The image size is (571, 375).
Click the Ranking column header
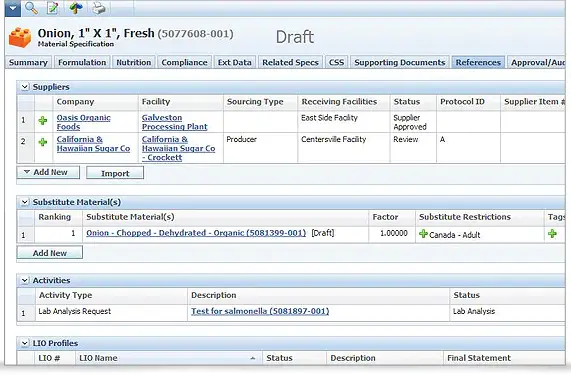[58, 217]
